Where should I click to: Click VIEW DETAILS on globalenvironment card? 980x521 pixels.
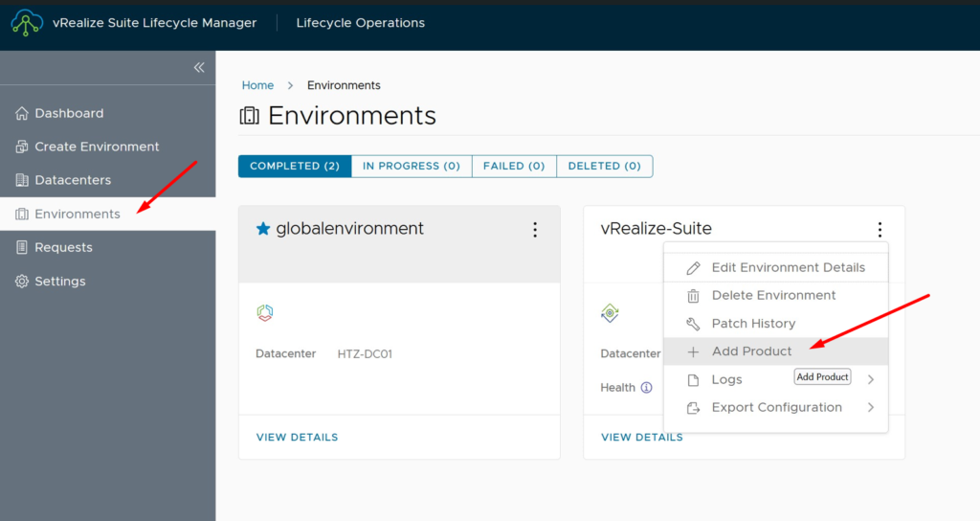click(x=297, y=437)
